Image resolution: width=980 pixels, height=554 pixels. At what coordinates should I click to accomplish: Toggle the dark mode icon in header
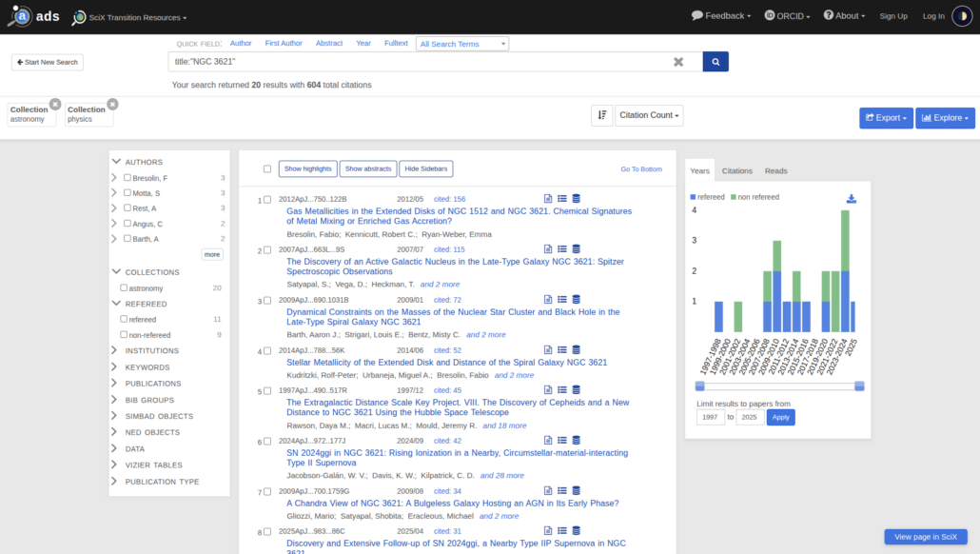(x=961, y=16)
